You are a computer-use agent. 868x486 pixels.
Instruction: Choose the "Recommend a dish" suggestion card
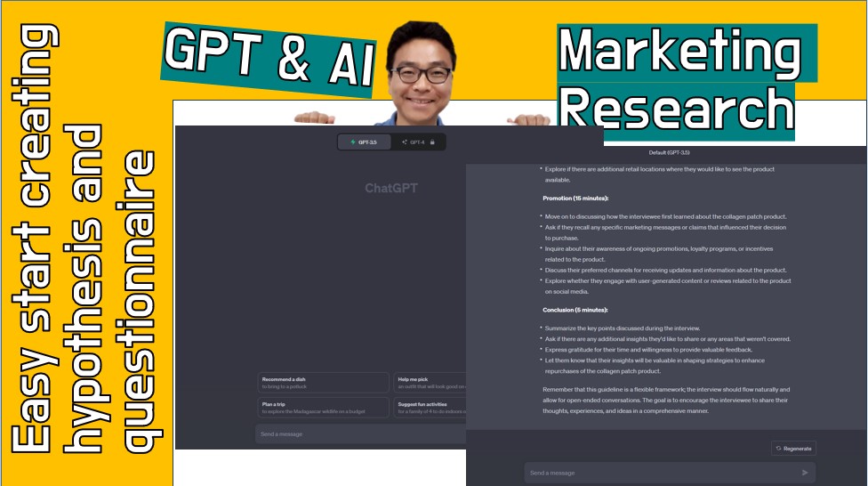tap(322, 383)
